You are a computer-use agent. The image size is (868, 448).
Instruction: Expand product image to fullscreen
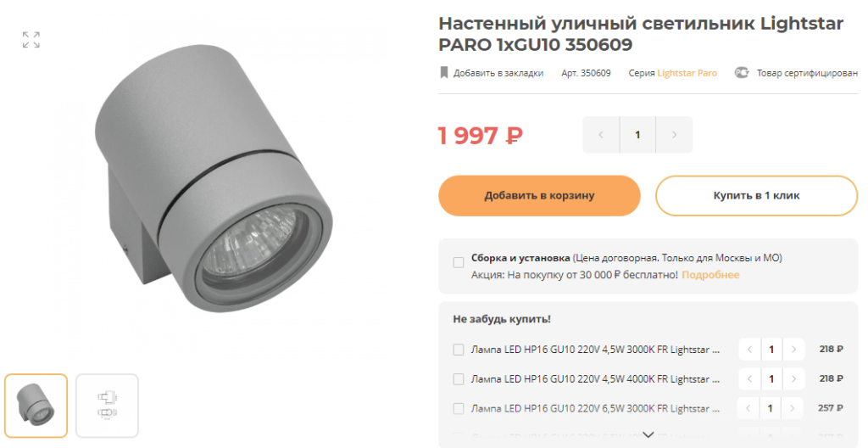coord(31,40)
